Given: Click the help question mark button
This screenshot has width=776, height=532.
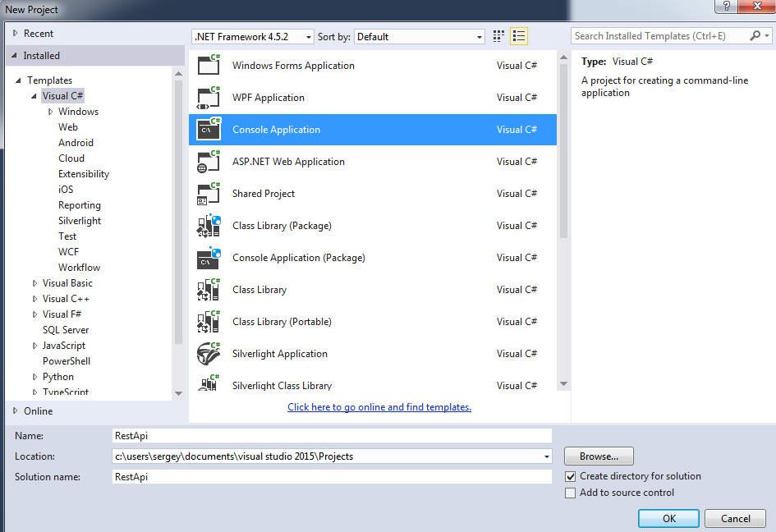Looking at the screenshot, I should [x=726, y=6].
